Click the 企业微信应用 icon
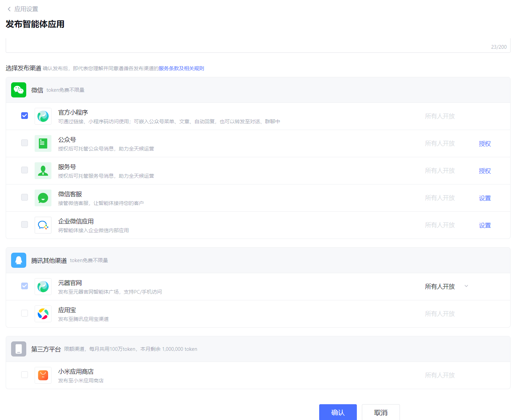 (x=43, y=225)
